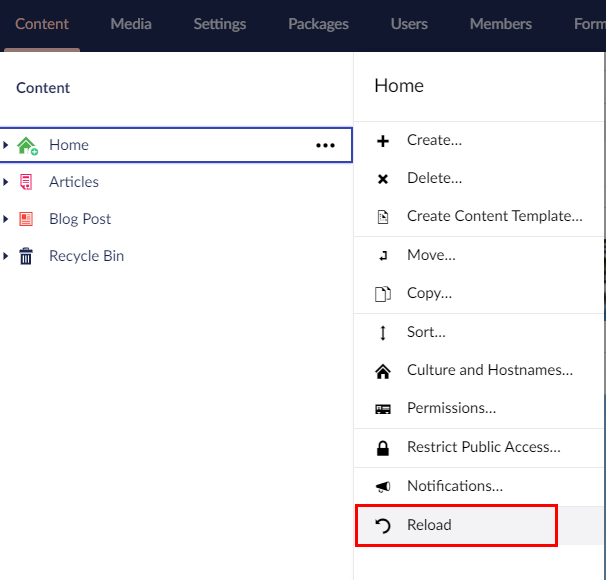Click the plus icon next to Create
This screenshot has height=580, width=606.
[x=382, y=141]
